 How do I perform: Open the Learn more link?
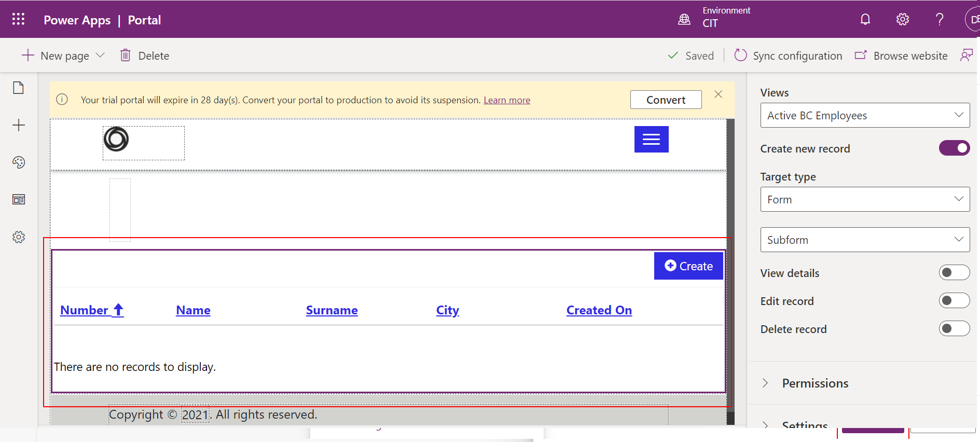click(x=507, y=100)
